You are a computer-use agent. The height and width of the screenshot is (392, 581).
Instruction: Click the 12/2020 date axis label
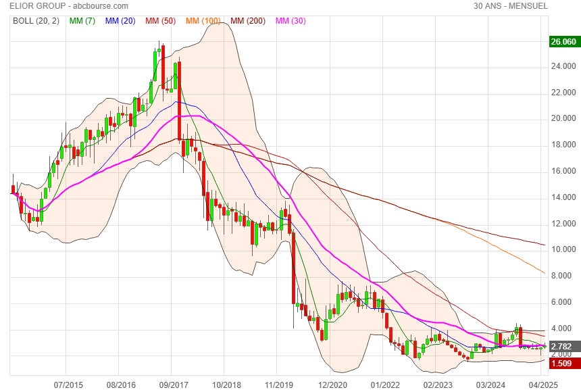(332, 385)
